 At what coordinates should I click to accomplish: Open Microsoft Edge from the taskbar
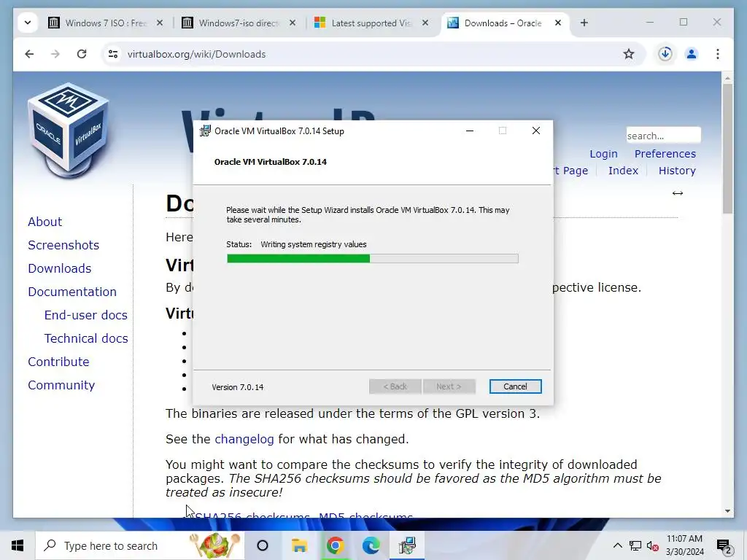pyautogui.click(x=371, y=545)
